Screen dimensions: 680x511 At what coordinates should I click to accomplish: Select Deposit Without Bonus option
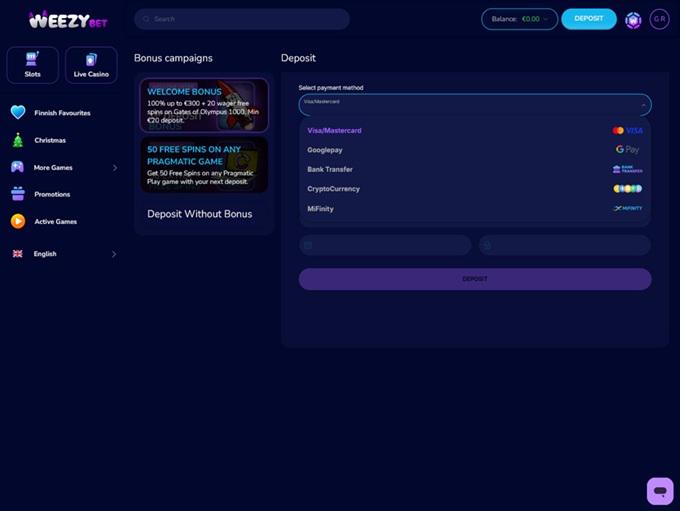pyautogui.click(x=200, y=214)
